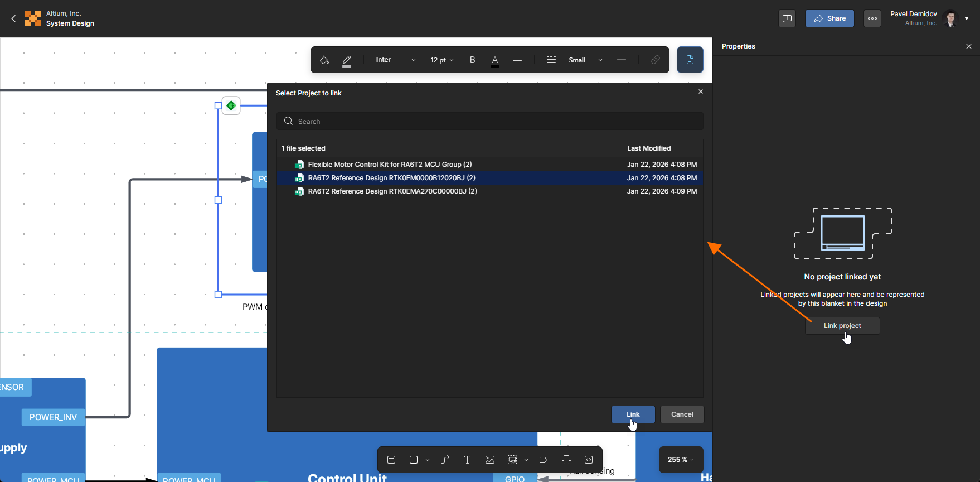Select the Text tool
980x482 pixels.
[x=467, y=460]
